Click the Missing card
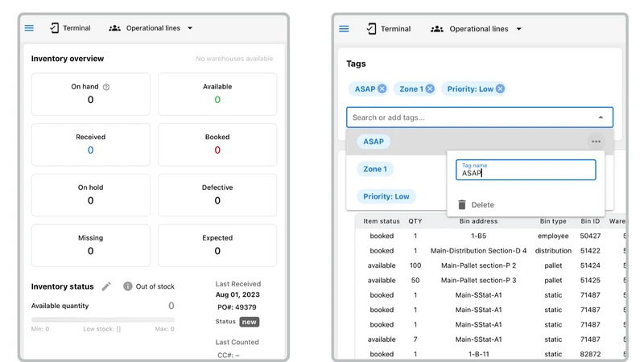The image size is (644, 362). (91, 245)
